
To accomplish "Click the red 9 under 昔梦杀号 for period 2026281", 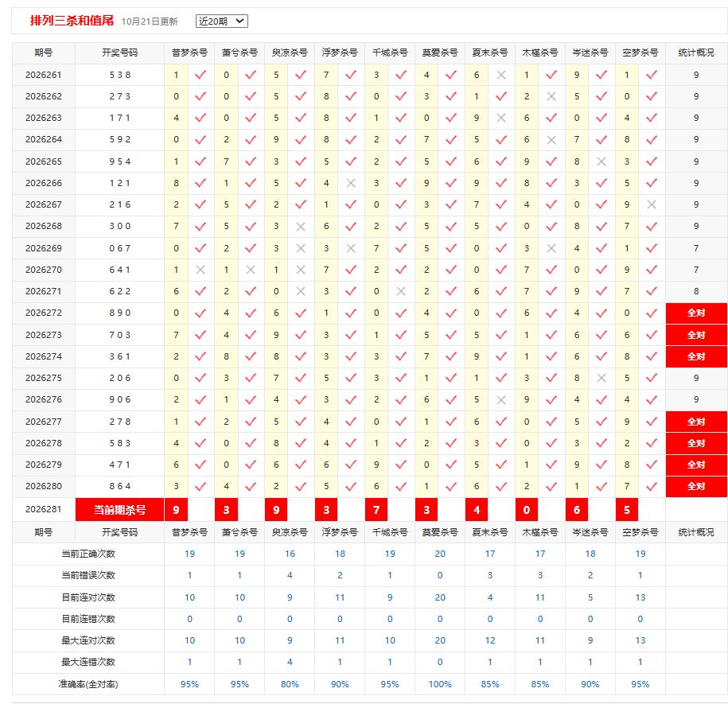I will (x=176, y=510).
